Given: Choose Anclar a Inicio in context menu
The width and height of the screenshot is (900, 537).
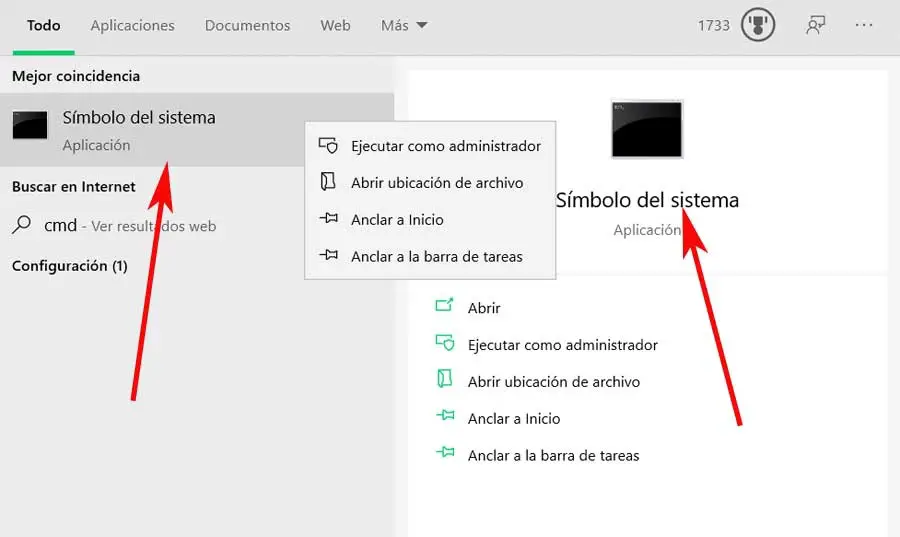Looking at the screenshot, I should 430,219.
